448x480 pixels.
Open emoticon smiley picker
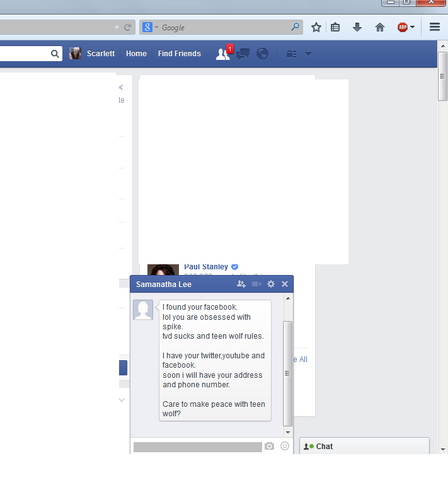pyautogui.click(x=285, y=446)
